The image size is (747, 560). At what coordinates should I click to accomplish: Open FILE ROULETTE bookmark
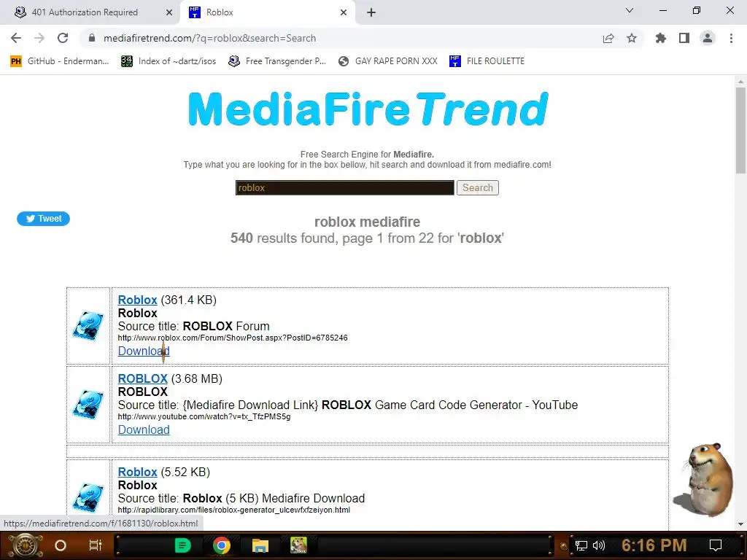487,61
